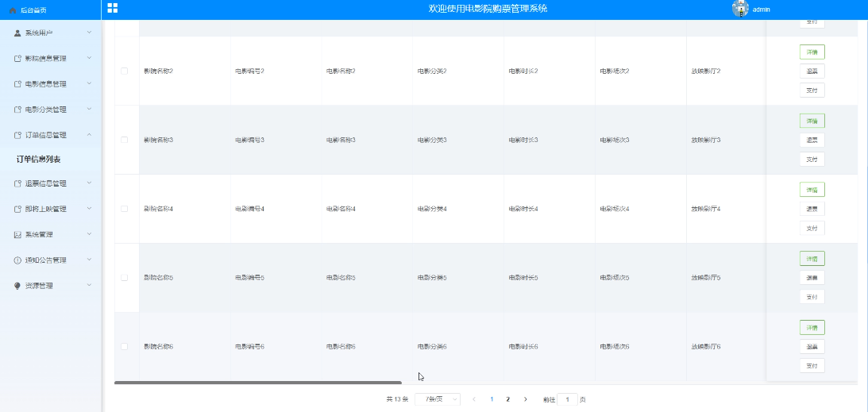Click 支付 button in row 影院名称3
The width and height of the screenshot is (868, 412).
(812, 160)
